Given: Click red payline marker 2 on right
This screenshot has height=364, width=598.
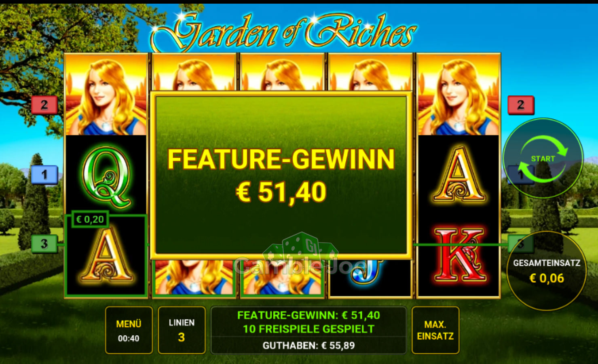Looking at the screenshot, I should point(521,105).
